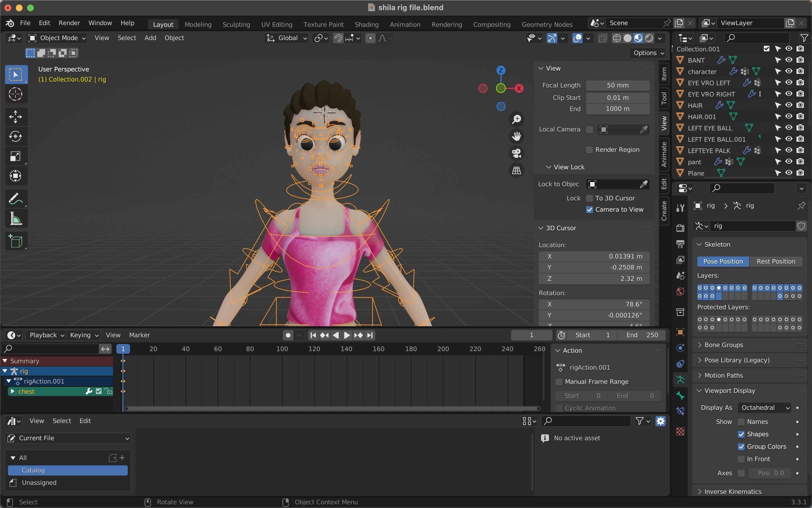Switch orthographic/perspective grid icon
The image size is (812, 508).
[x=517, y=171]
